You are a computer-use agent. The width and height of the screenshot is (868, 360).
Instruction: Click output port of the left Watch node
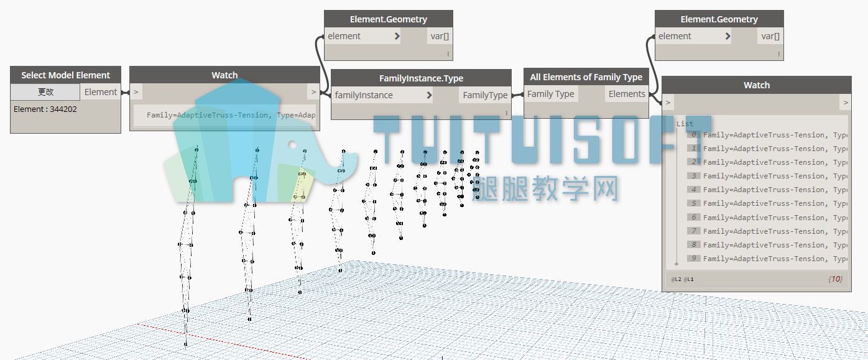pos(313,92)
